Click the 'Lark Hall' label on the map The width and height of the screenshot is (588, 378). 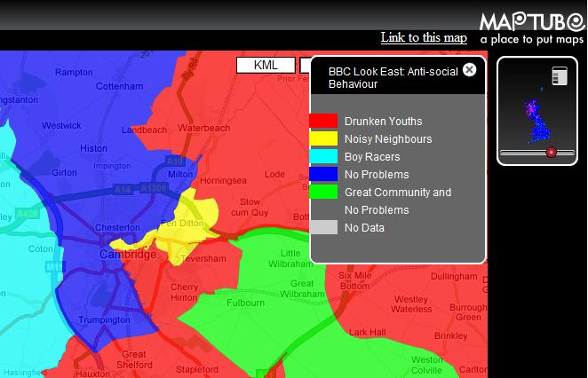pos(367,332)
